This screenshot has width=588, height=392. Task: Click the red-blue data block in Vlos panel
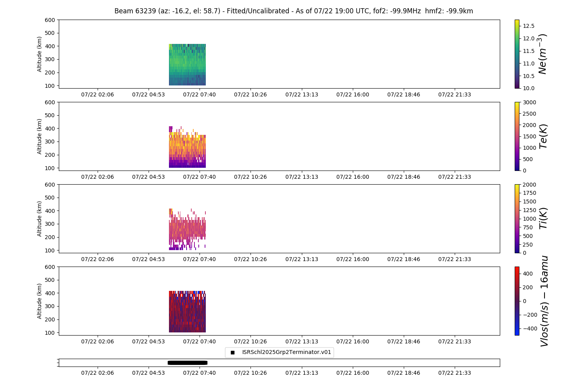click(x=187, y=312)
